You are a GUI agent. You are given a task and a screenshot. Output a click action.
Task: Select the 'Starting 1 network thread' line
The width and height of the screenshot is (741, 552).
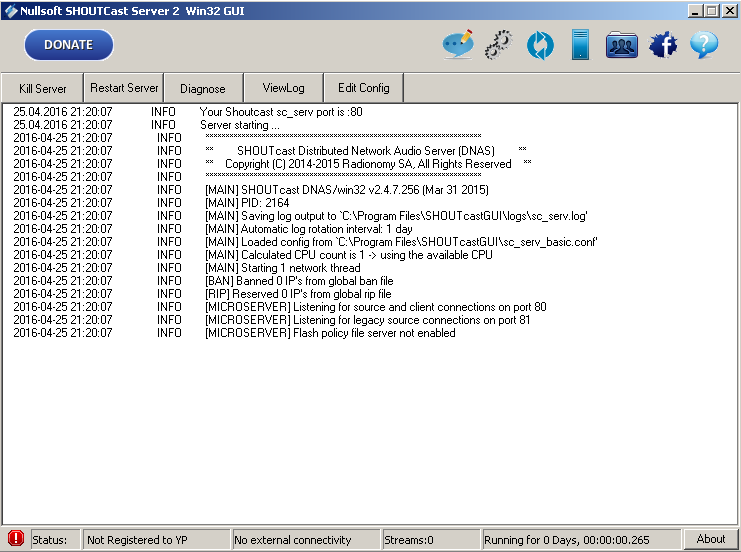[187, 267]
